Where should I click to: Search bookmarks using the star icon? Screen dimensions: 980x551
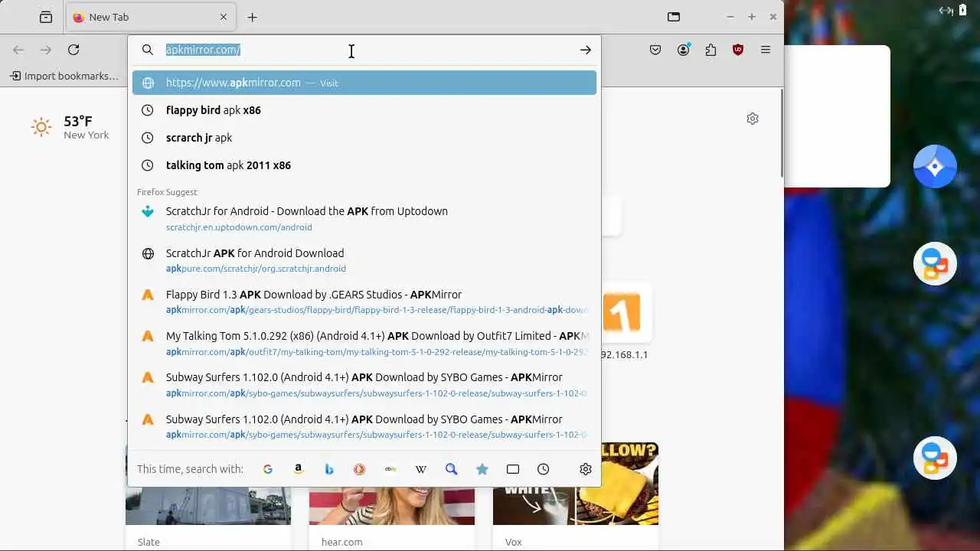(x=482, y=469)
